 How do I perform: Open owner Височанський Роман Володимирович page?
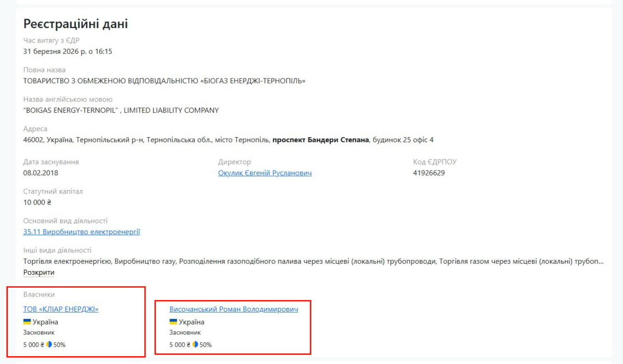(234, 309)
